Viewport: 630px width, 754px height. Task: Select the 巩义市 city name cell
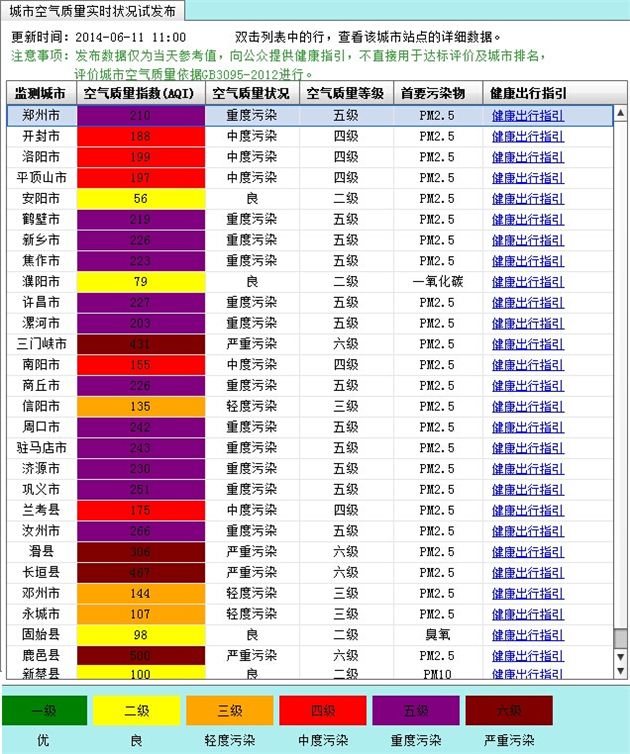pyautogui.click(x=42, y=489)
